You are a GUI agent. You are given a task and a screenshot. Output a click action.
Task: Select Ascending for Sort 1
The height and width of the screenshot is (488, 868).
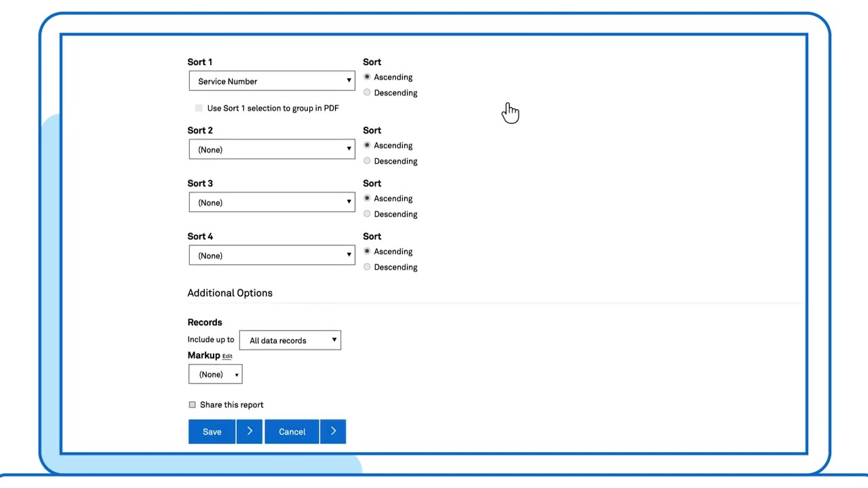(367, 77)
